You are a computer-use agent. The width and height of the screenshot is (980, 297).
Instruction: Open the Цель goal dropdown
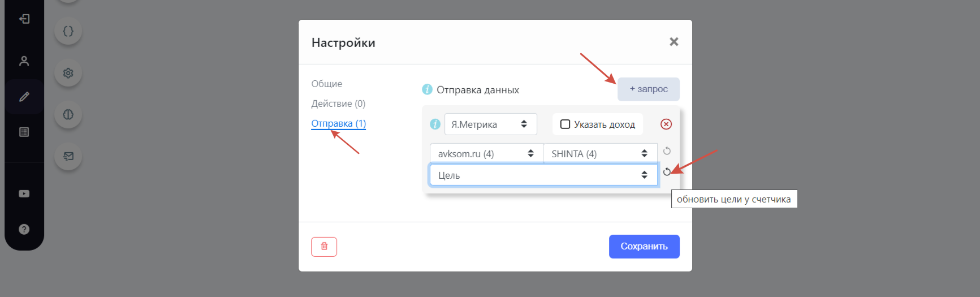tap(543, 175)
